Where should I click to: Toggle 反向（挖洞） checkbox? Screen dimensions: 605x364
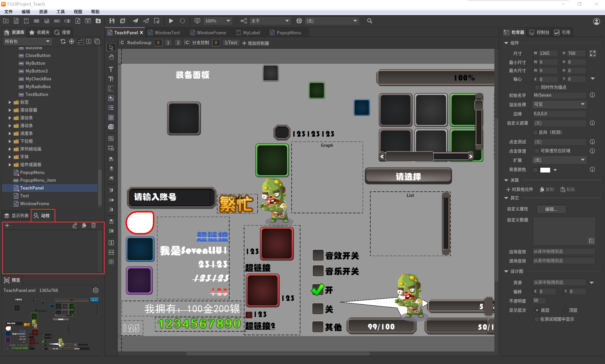point(535,132)
